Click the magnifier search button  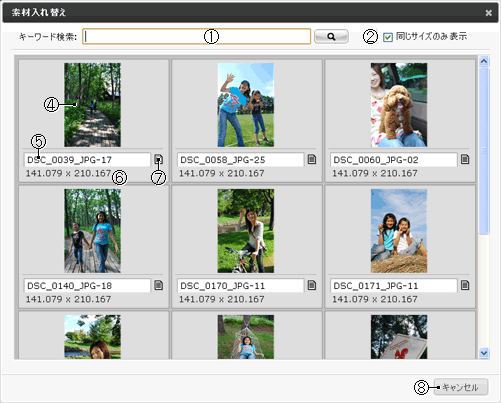point(331,37)
